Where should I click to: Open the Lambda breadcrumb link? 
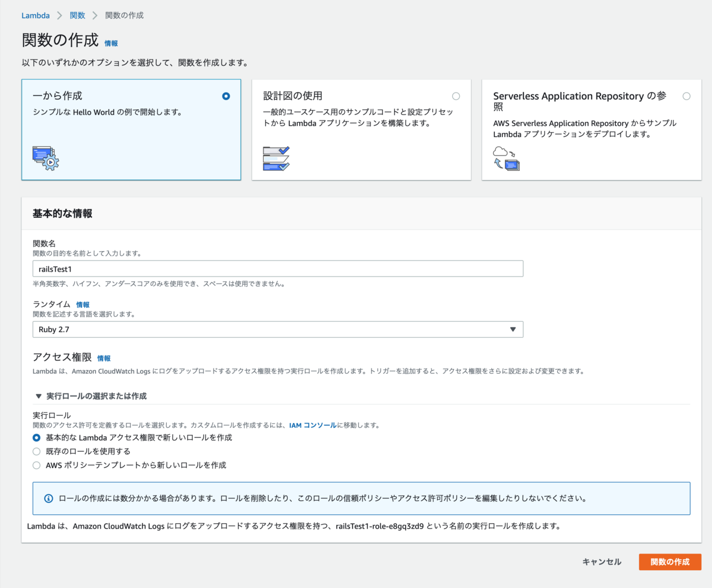point(36,15)
